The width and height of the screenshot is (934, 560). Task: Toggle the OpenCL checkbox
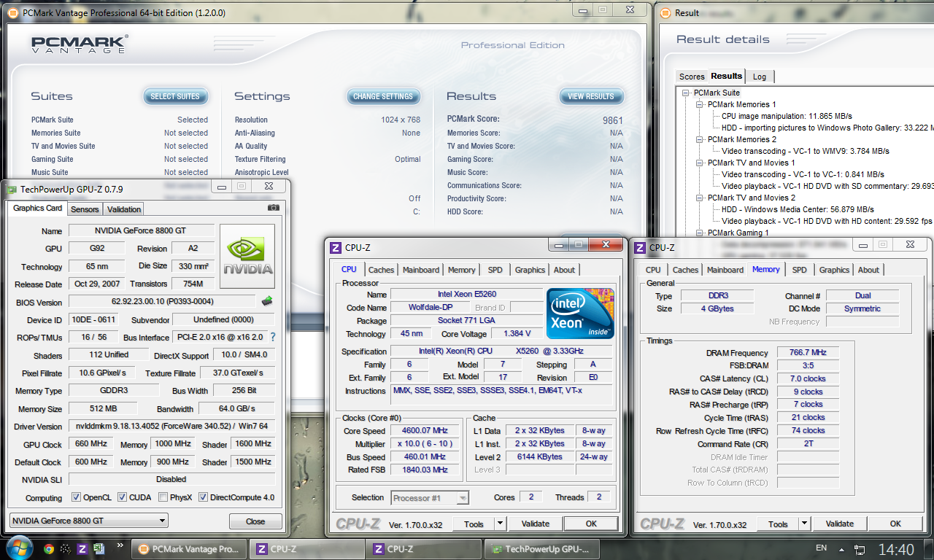coord(76,497)
